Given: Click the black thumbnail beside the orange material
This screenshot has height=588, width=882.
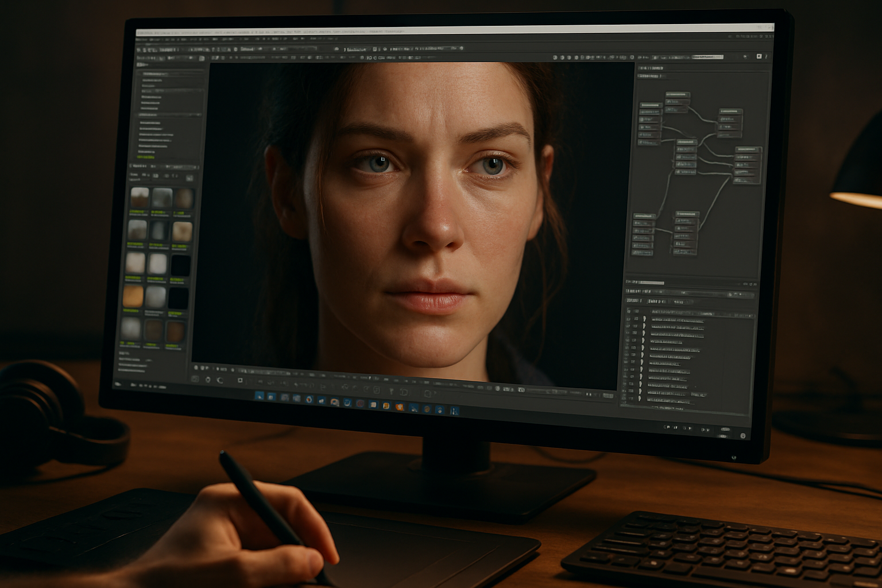Looking at the screenshot, I should coord(178,299).
